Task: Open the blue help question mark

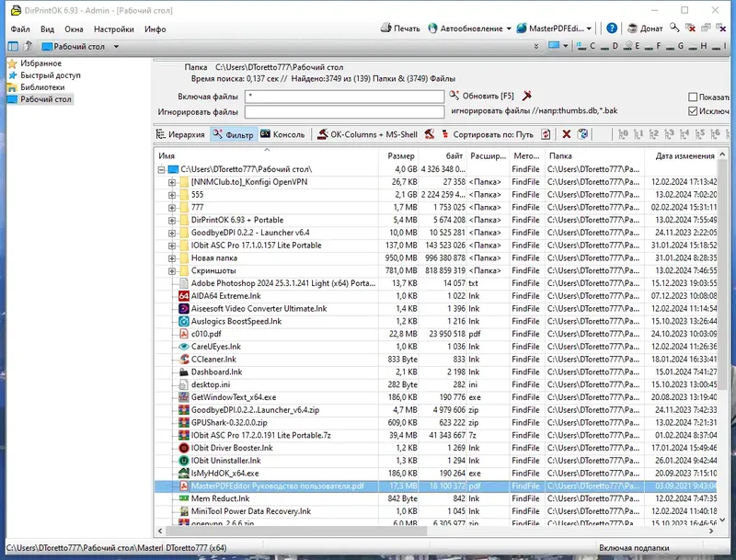Action: point(612,29)
